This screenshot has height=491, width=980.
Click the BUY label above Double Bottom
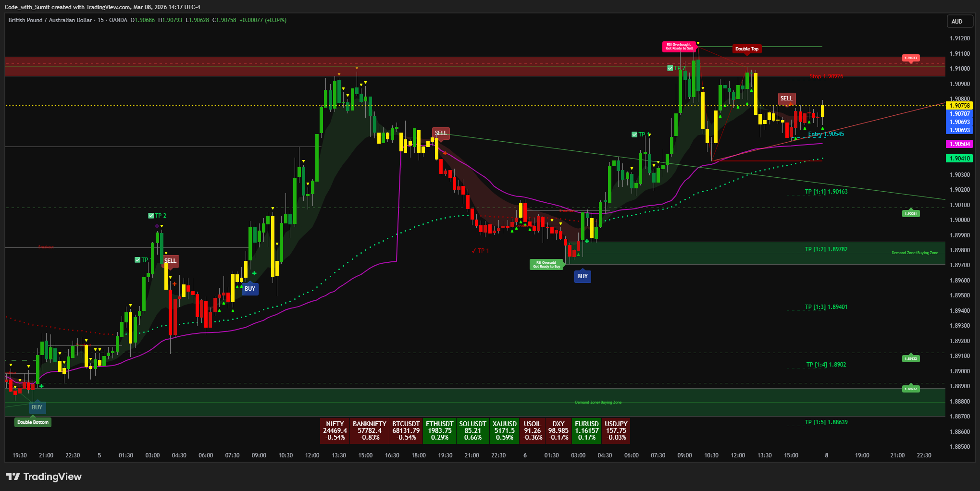tap(37, 407)
